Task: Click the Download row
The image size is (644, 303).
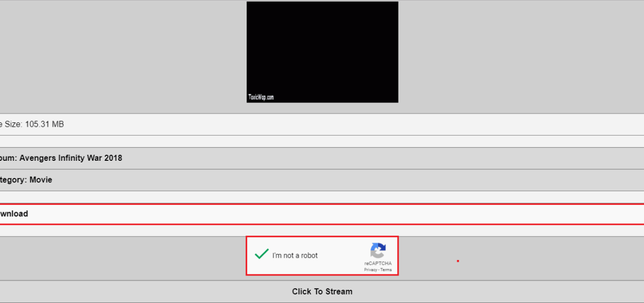Action: [x=322, y=214]
